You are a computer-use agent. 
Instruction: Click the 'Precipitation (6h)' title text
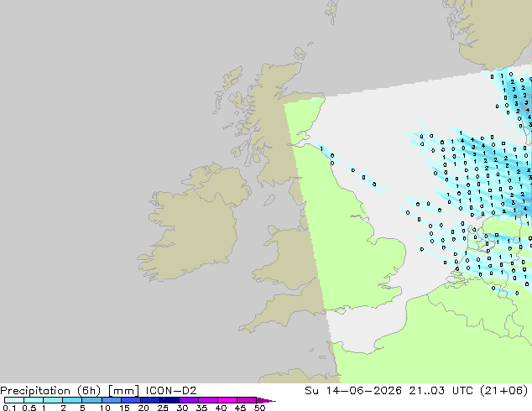[x=50, y=391]
